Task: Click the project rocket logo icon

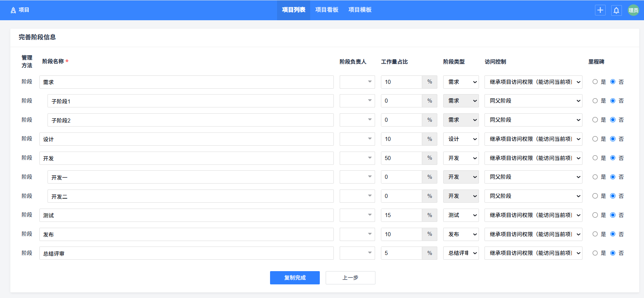Action: 13,10
